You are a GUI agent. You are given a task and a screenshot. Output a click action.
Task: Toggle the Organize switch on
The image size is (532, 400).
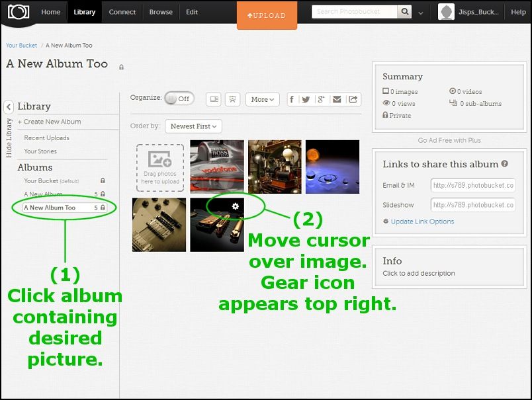(x=179, y=99)
